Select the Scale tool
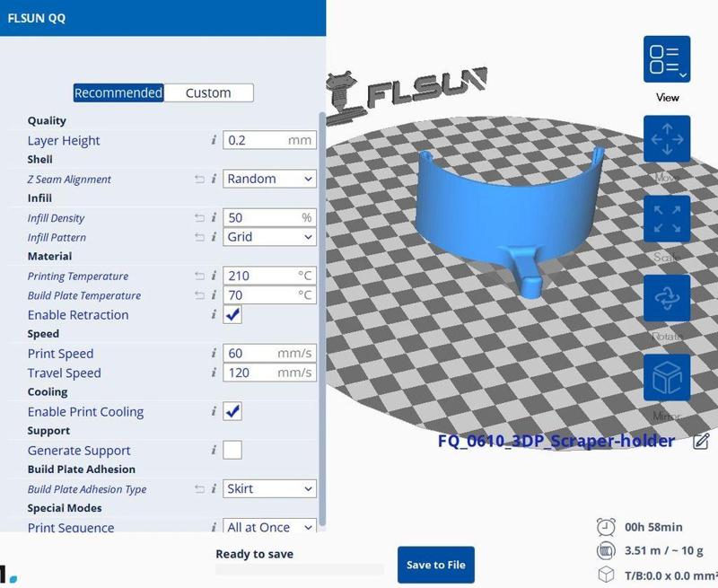The width and height of the screenshot is (718, 588). [x=667, y=218]
